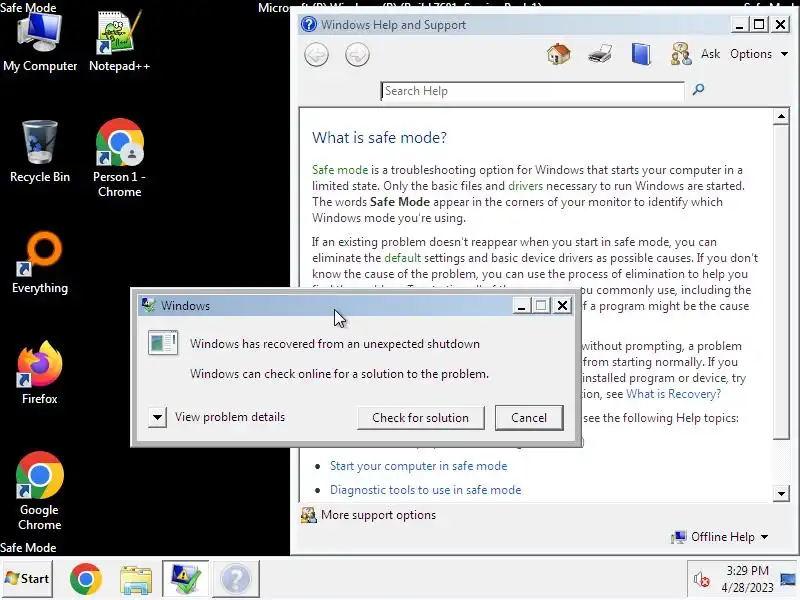Select the Recycle Bin icon
Viewport: 800px width, 600px height.
(40, 151)
